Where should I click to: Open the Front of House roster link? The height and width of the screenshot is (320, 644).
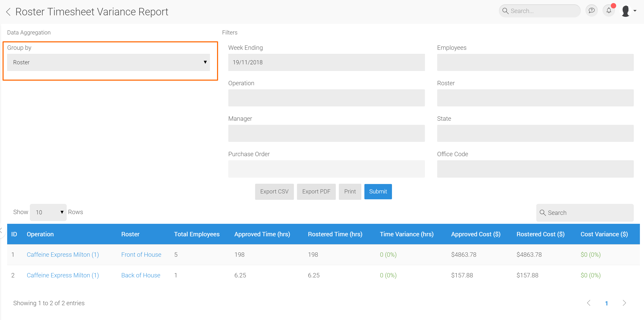[141, 254]
